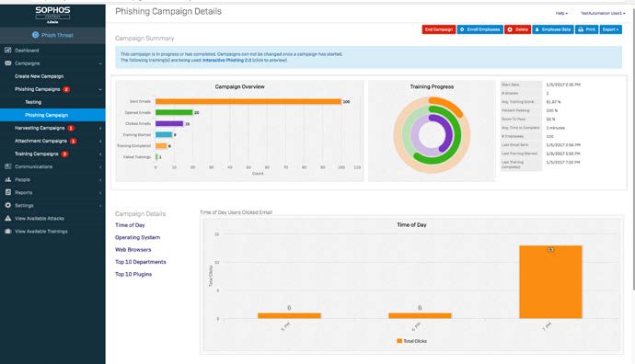Click the tallest bar labeled 13 in the Time of Day chart
The height and width of the screenshot is (364, 635).
(x=550, y=282)
